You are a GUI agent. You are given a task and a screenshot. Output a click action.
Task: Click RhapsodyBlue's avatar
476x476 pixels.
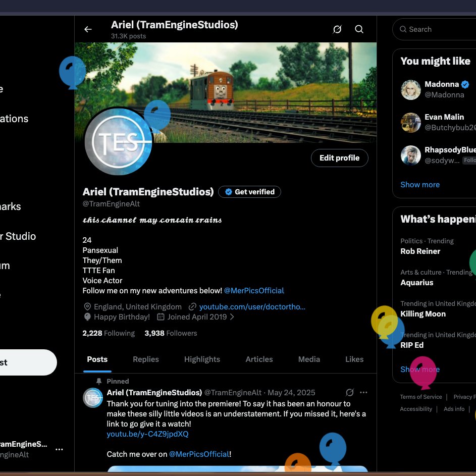[411, 155]
